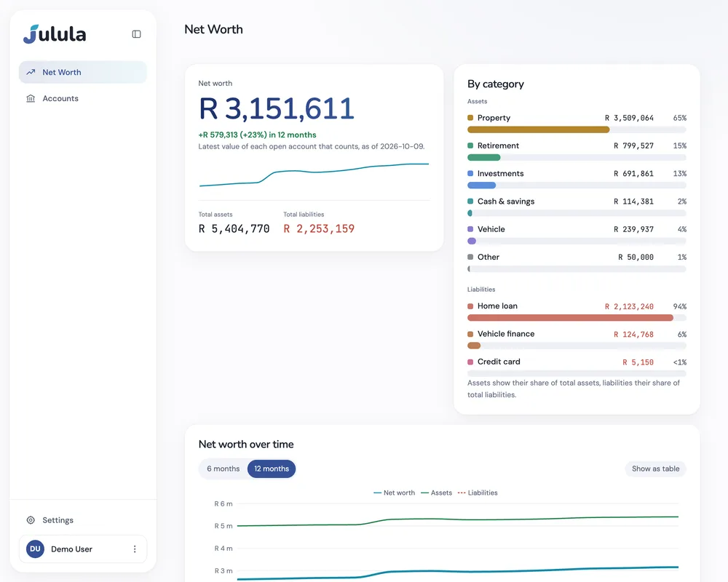Click the Credit card pink swatch
The height and width of the screenshot is (582, 728).
470,362
